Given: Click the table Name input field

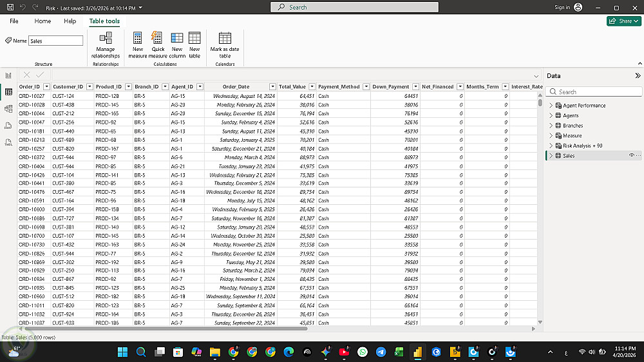Looking at the screenshot, I should click(x=55, y=41).
